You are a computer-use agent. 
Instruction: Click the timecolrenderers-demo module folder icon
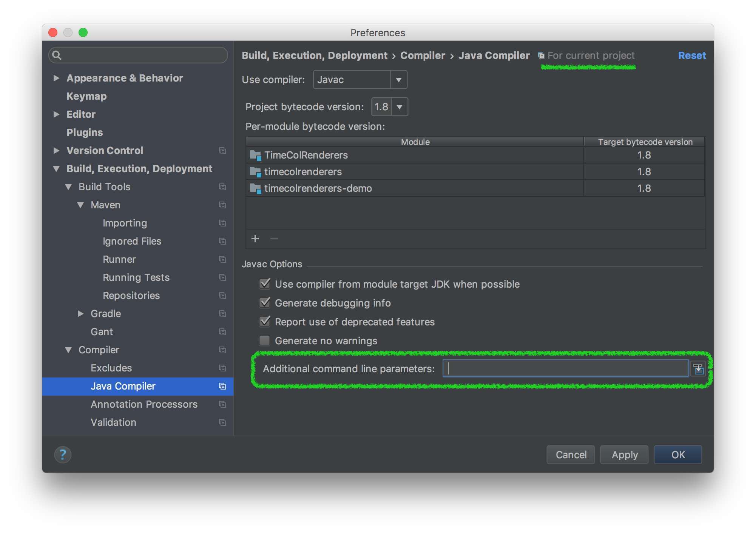(x=255, y=188)
